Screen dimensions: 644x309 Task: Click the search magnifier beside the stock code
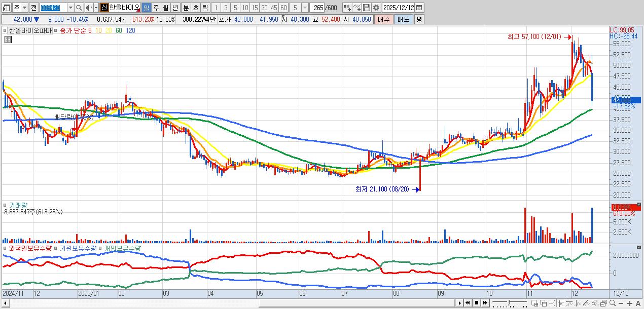click(x=79, y=8)
